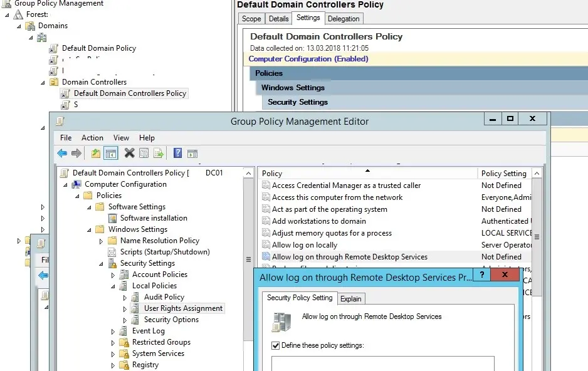
Task: Select 'Adjust memory quotas for a process' policy
Action: pos(332,234)
